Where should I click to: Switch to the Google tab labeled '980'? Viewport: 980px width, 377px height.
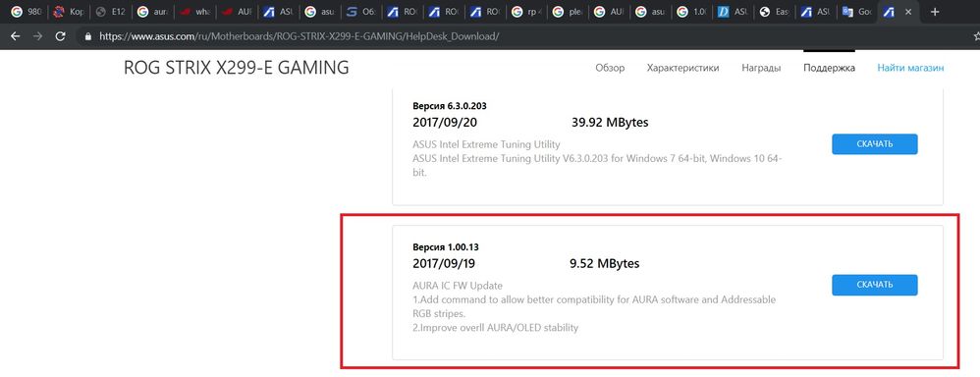point(27,12)
